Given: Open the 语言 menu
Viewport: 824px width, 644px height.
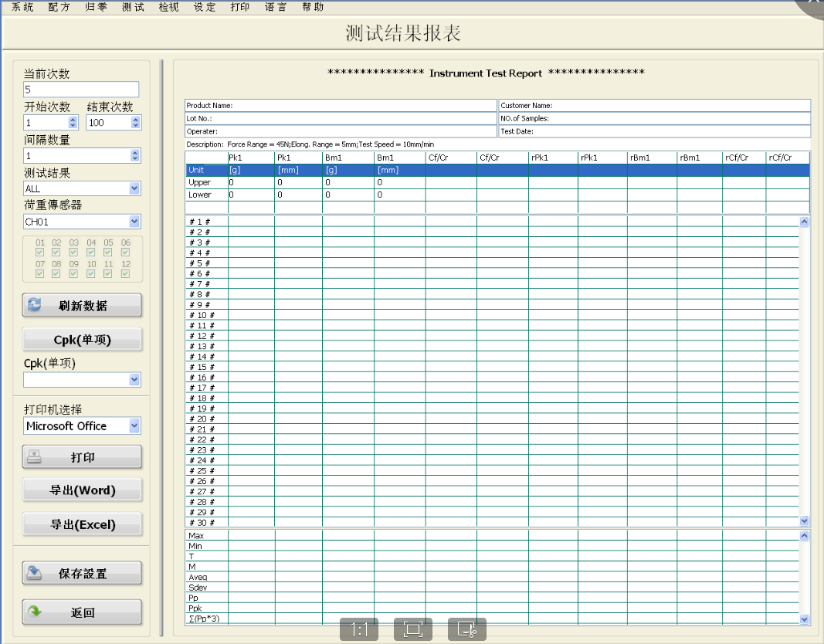Looking at the screenshot, I should point(275,7).
